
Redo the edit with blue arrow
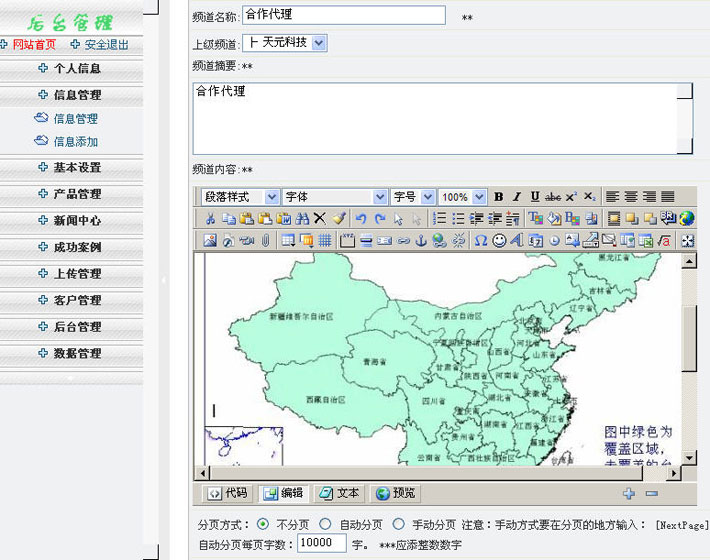pyautogui.click(x=380, y=219)
